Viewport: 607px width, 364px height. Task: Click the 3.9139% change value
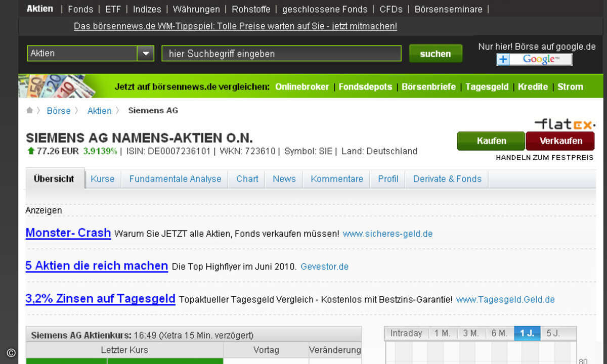[100, 151]
